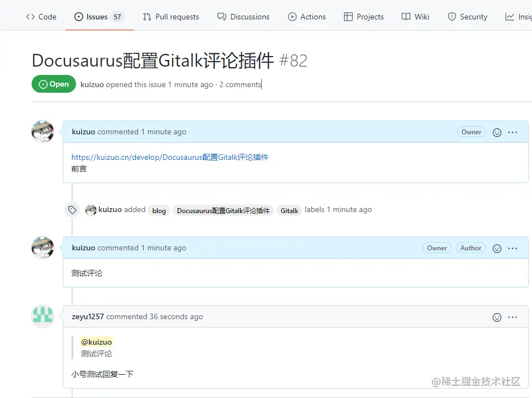Click the green Open status badge

tap(54, 84)
